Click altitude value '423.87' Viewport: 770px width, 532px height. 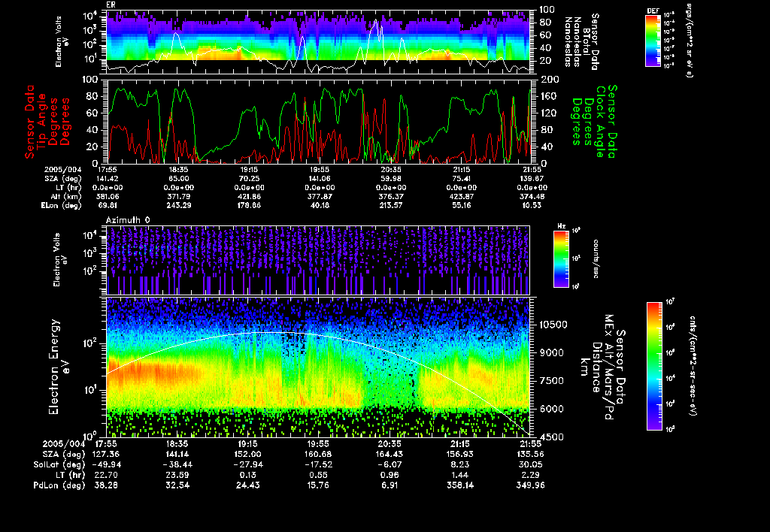pos(461,196)
